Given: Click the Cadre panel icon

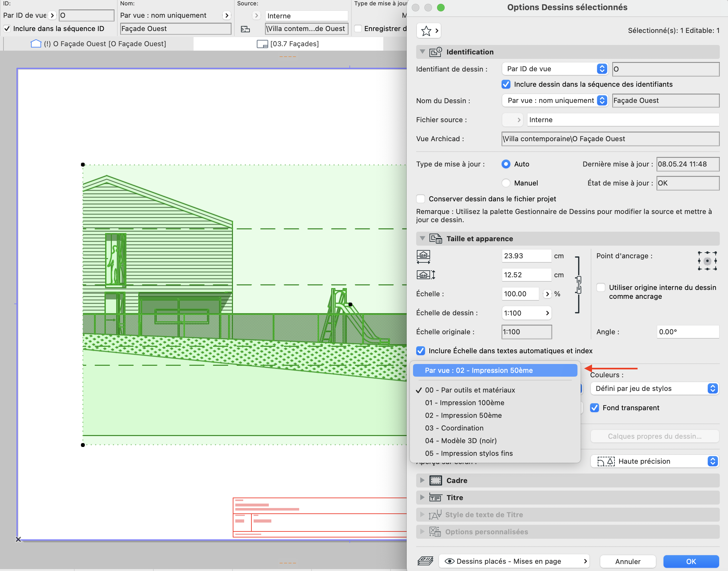Looking at the screenshot, I should (436, 480).
